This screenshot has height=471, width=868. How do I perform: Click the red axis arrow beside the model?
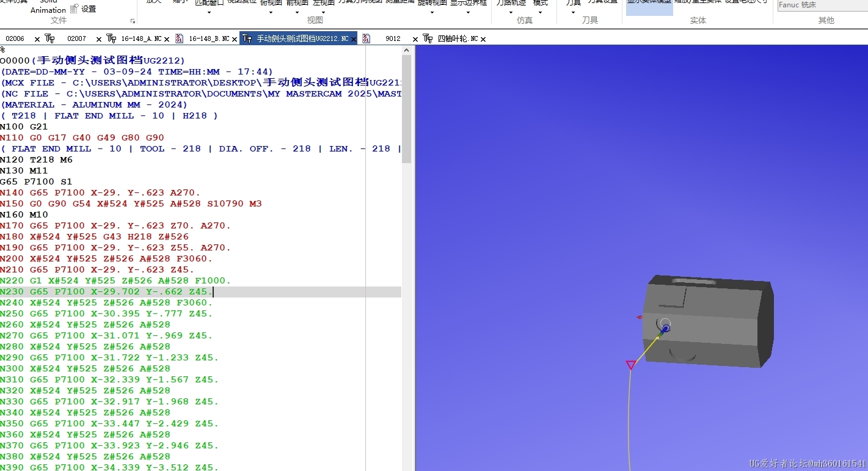tap(639, 317)
